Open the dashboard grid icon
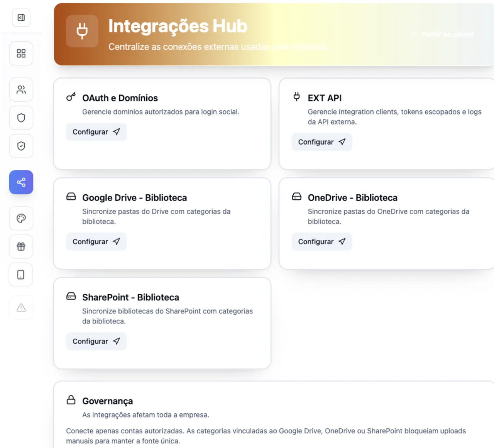 click(x=21, y=53)
